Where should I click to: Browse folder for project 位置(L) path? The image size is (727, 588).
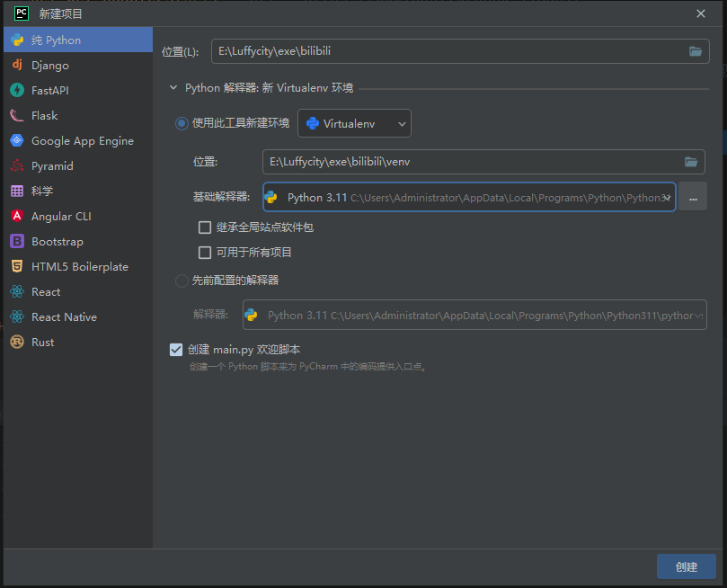point(695,51)
